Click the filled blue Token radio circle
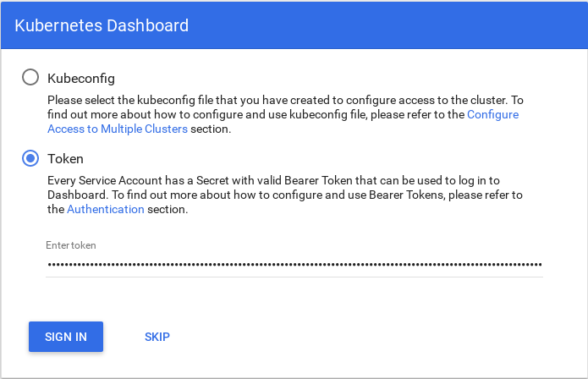588x379 pixels. pyautogui.click(x=30, y=158)
